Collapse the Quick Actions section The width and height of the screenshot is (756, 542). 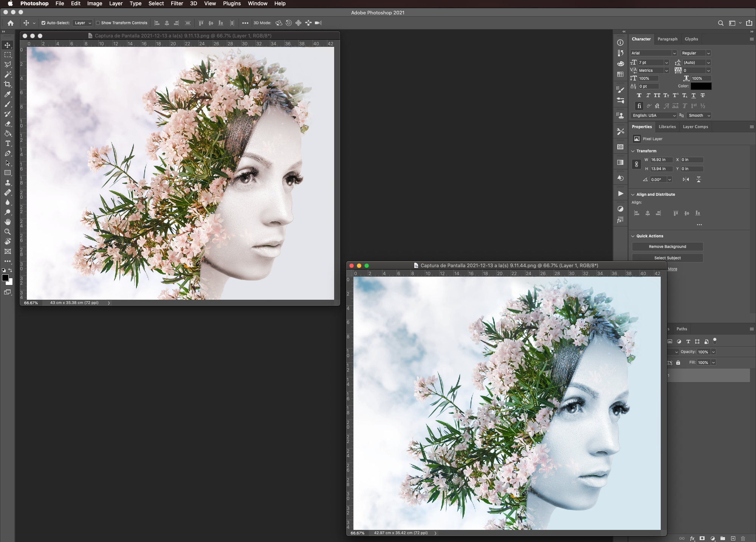pyautogui.click(x=633, y=236)
